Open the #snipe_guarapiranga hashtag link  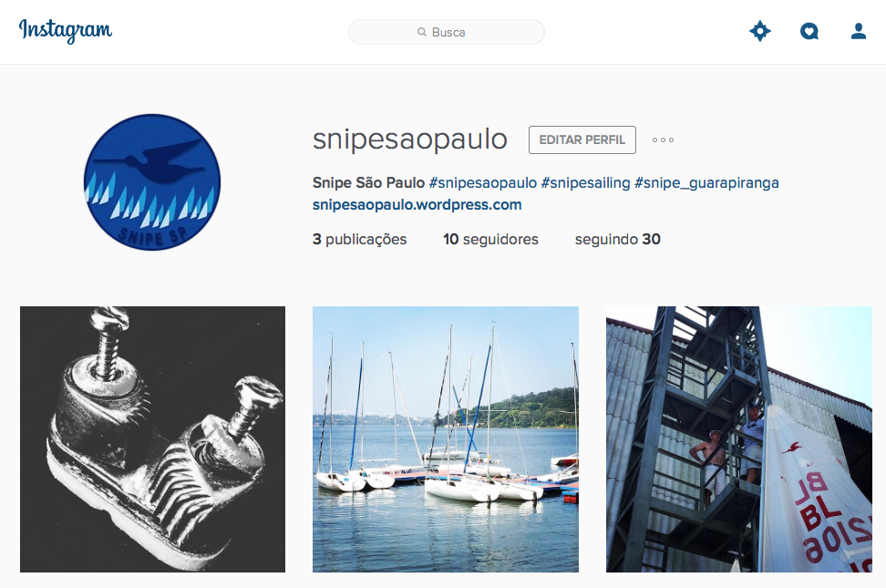(706, 183)
